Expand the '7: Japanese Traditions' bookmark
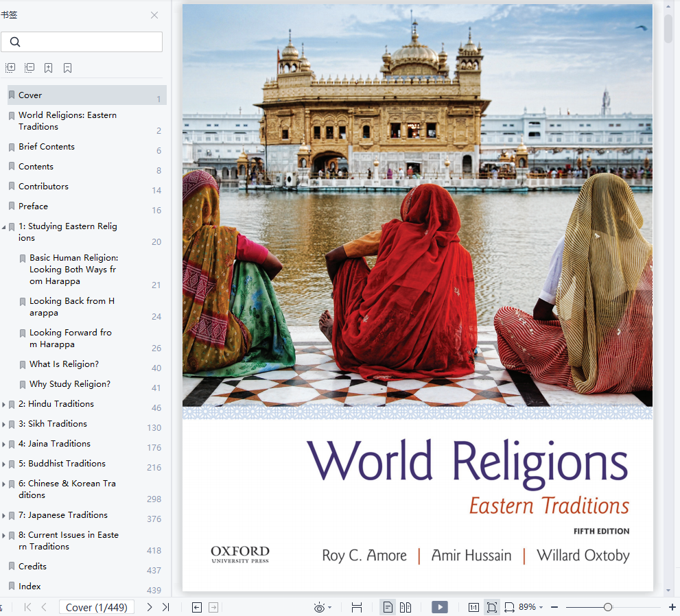Image resolution: width=680 pixels, height=616 pixels. pos(4,516)
